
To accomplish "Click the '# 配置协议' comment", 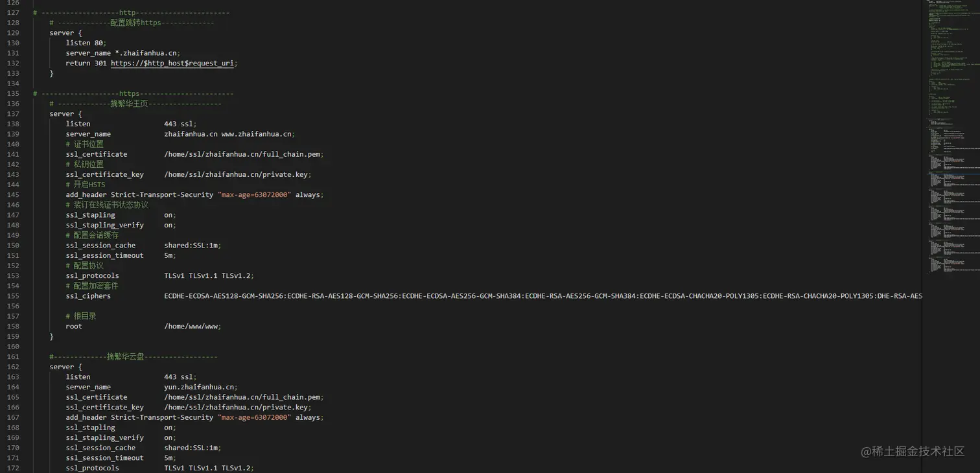I will coord(84,266).
